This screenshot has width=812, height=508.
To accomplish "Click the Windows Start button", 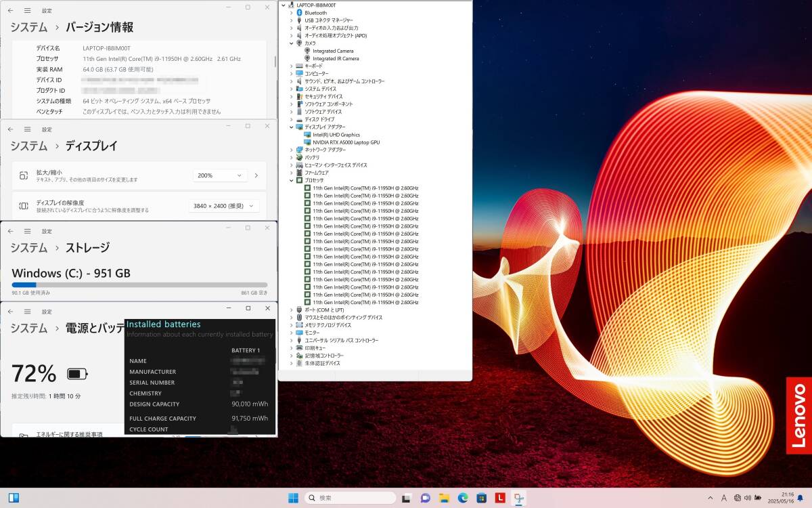I will pyautogui.click(x=293, y=498).
